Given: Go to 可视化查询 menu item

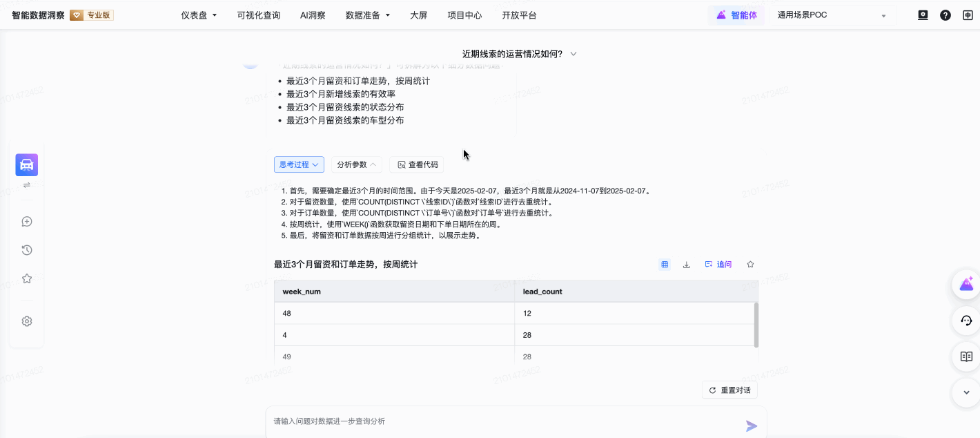Looking at the screenshot, I should coord(258,15).
